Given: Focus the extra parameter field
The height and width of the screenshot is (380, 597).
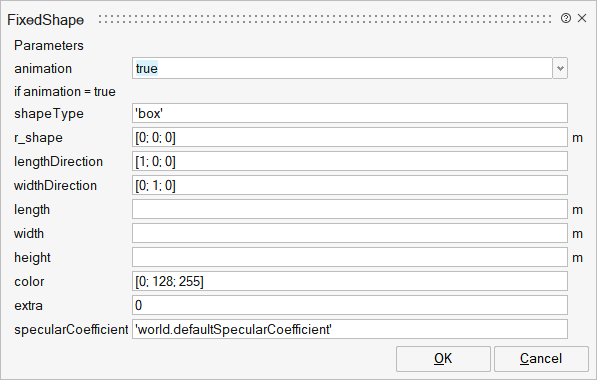Looking at the screenshot, I should 350,305.
